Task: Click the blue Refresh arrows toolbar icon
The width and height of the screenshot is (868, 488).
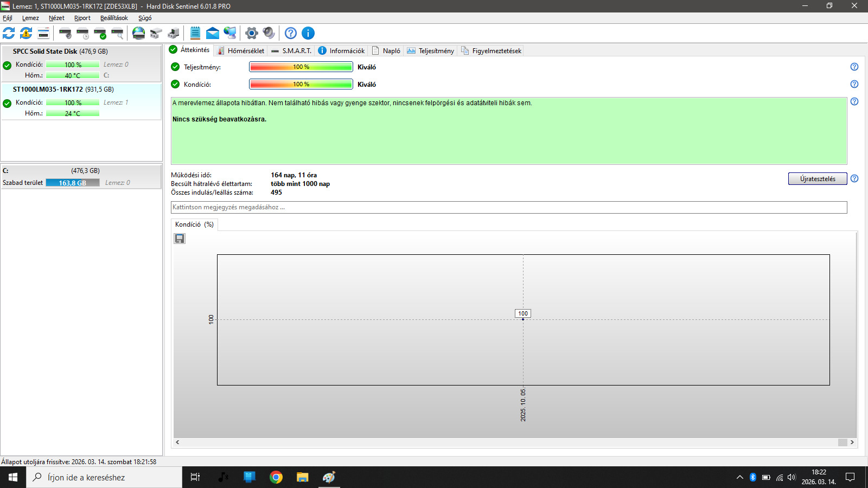Action: pos(9,33)
